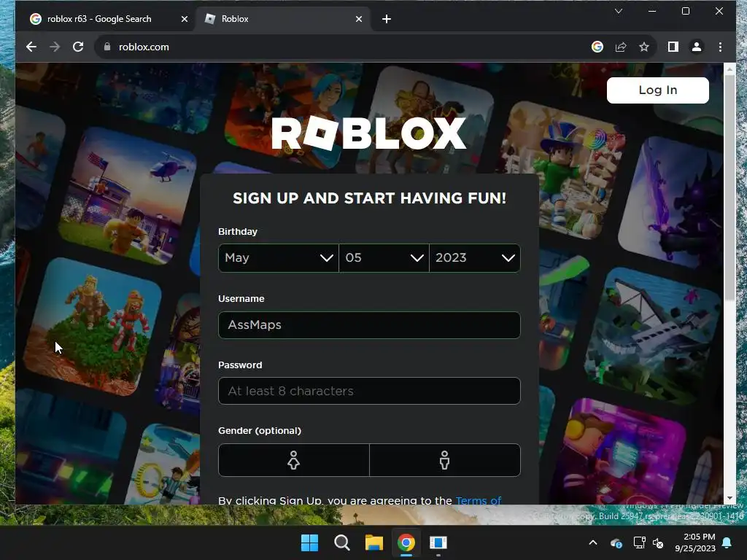Screen dimensions: 747x560
Task: Open Chrome three-dot menu
Action: coord(720,47)
